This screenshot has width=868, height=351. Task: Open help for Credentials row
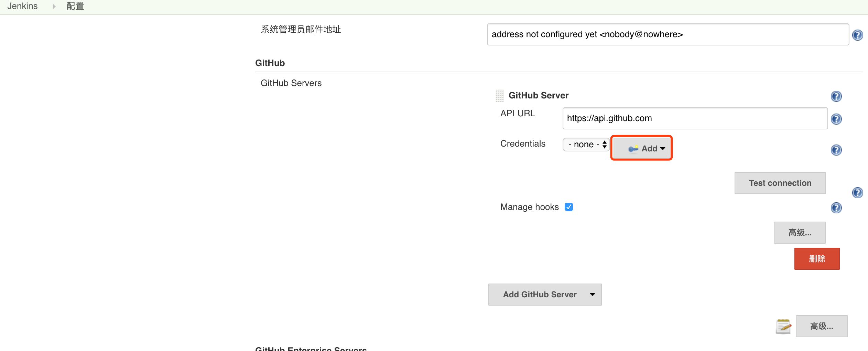[x=836, y=150]
